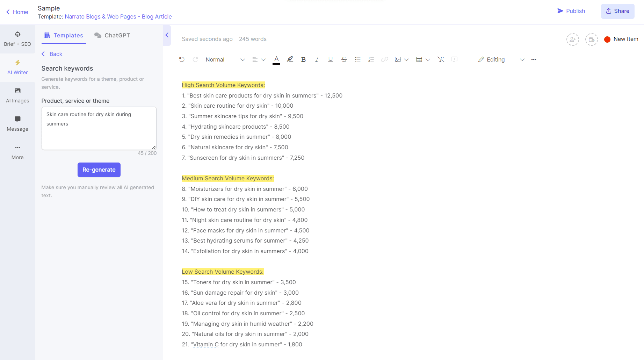Viewport: 644px width, 360px height.
Task: Click the Re-generate button
Action: click(x=99, y=170)
